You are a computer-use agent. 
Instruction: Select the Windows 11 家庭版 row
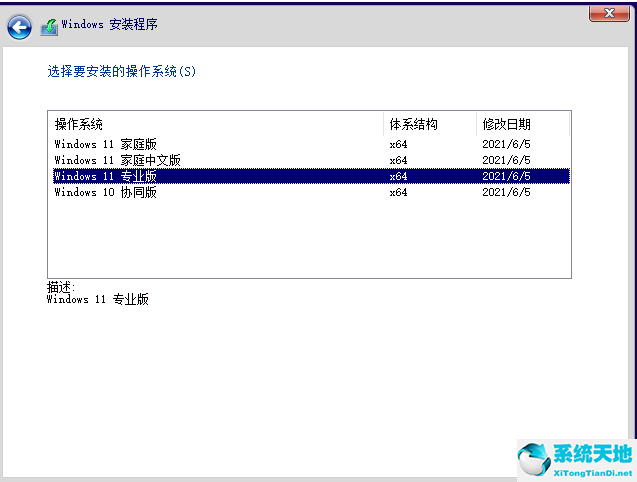click(x=312, y=144)
